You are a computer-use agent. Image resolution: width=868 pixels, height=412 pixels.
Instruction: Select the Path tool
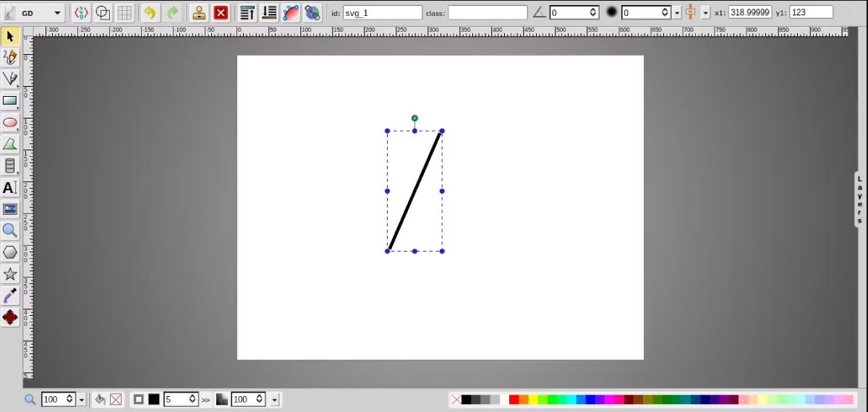click(10, 144)
